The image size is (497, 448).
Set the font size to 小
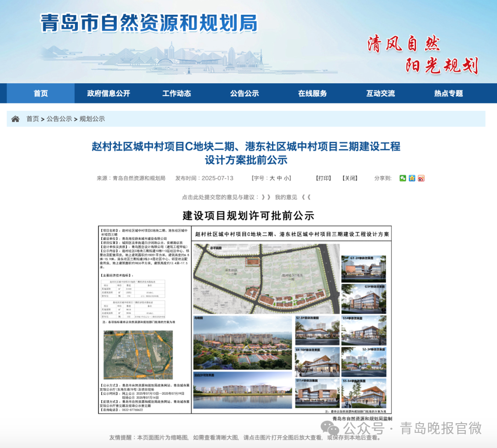(x=286, y=178)
